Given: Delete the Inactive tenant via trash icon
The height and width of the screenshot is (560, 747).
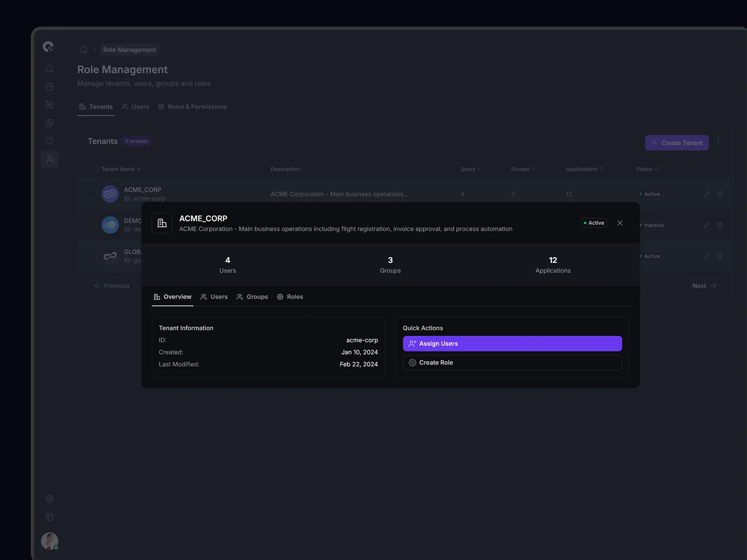Looking at the screenshot, I should click(x=720, y=225).
